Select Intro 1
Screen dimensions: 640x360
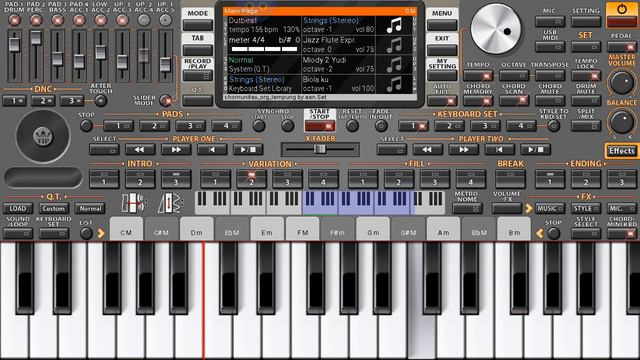click(x=104, y=179)
